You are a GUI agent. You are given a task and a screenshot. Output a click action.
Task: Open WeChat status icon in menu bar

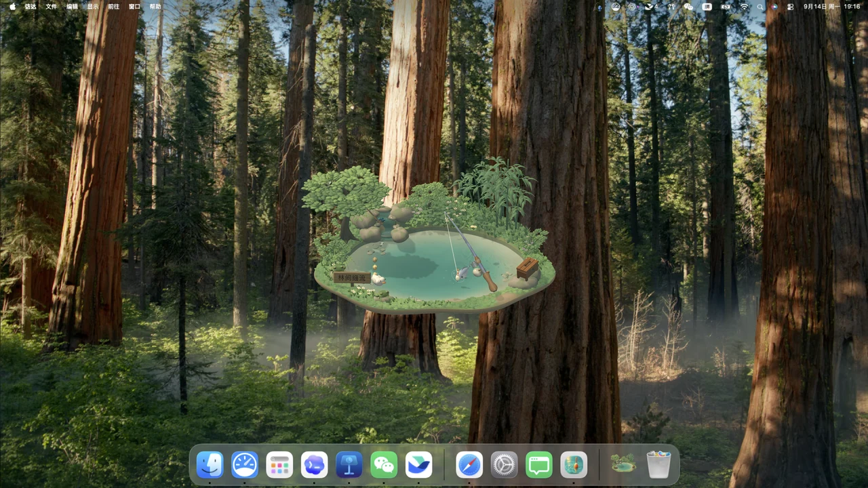coord(688,7)
